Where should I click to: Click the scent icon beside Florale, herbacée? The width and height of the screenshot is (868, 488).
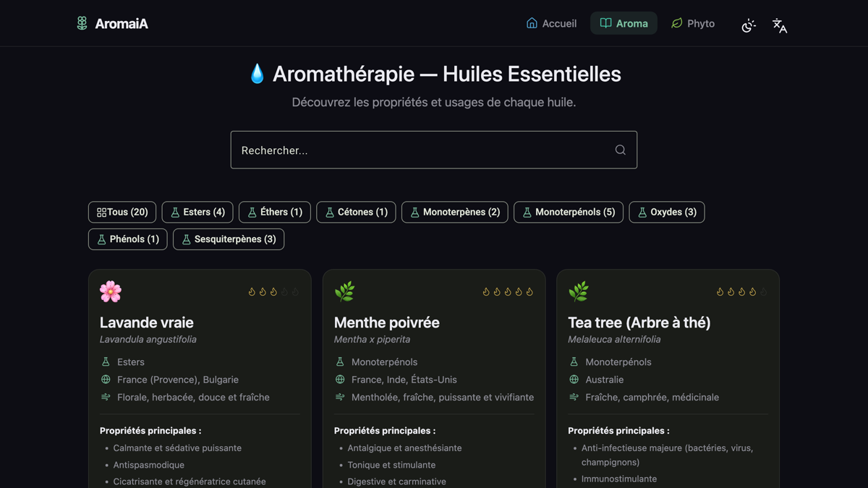(x=106, y=397)
